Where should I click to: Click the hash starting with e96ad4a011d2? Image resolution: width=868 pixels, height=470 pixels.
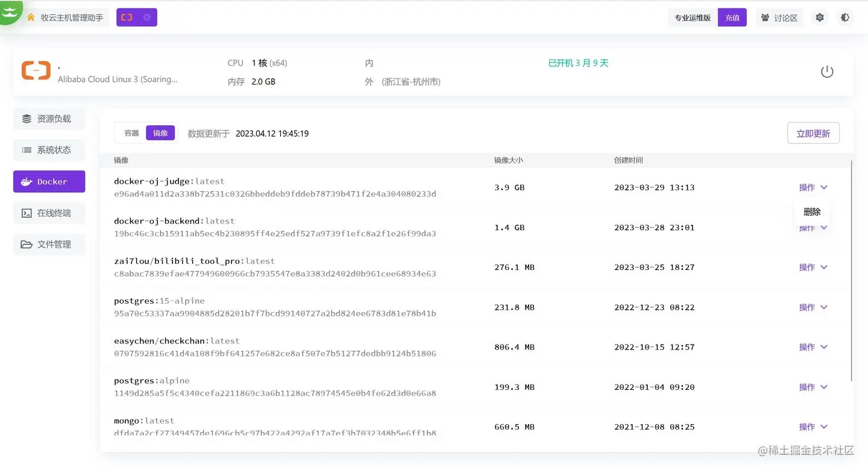click(275, 194)
